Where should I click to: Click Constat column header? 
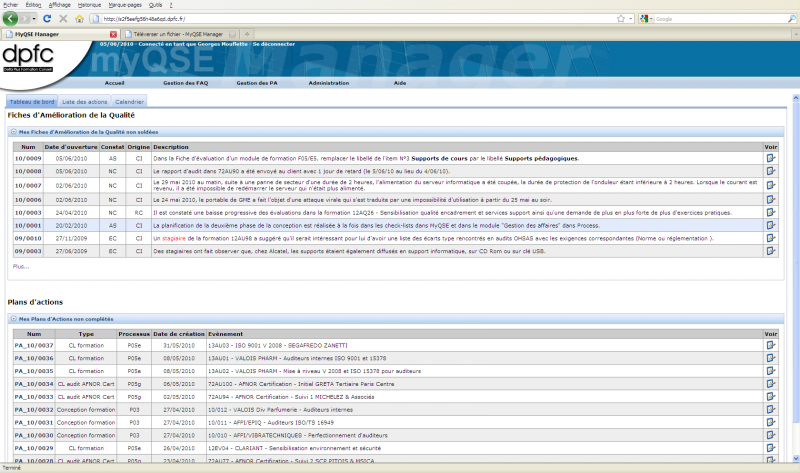pyautogui.click(x=112, y=147)
